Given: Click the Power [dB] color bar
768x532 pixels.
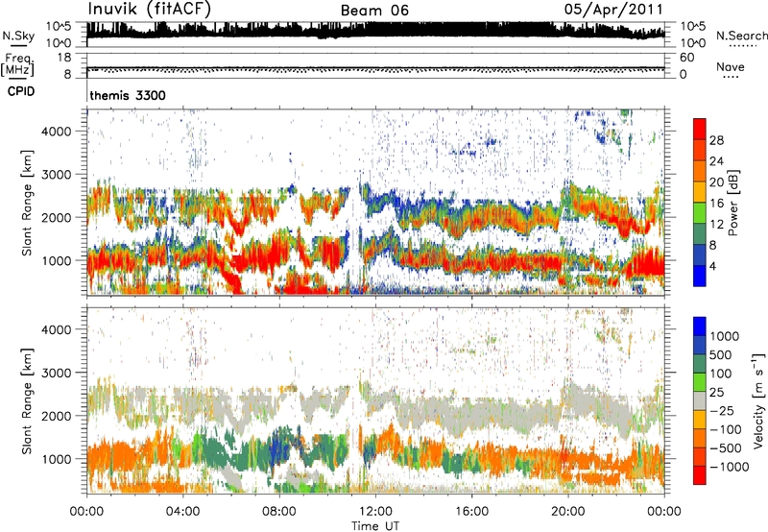Looking at the screenshot, I should [700, 202].
